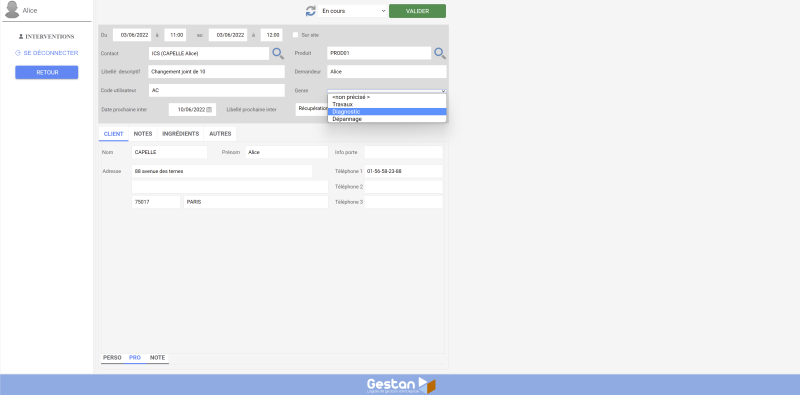The width and height of the screenshot is (800, 395).
Task: Click the city field PARIS
Action: 256,202
